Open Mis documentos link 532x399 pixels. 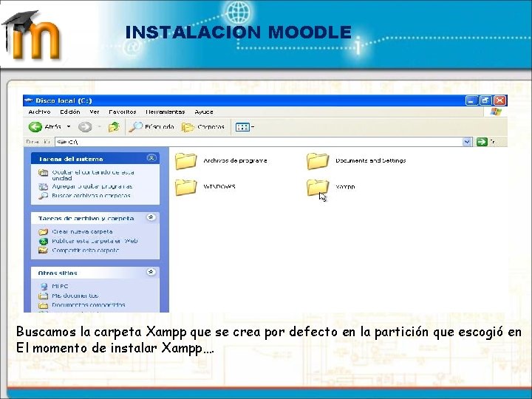(75, 296)
